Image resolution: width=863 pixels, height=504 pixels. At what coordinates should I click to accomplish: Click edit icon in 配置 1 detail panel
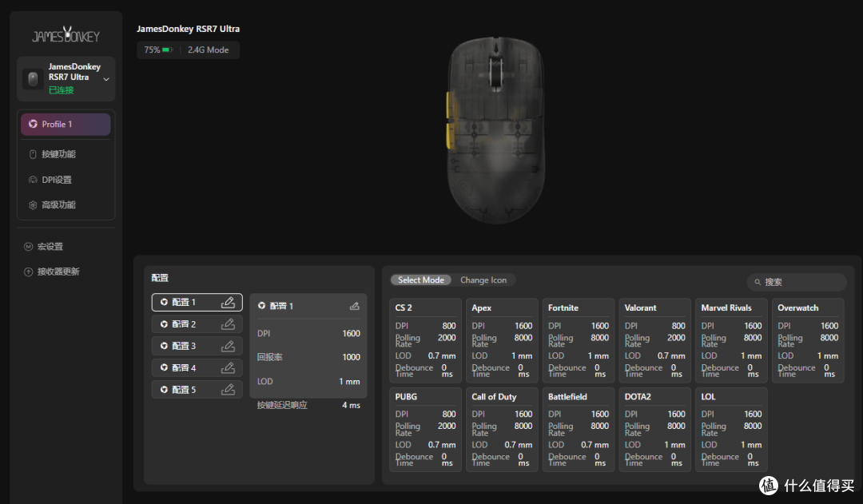click(x=355, y=306)
